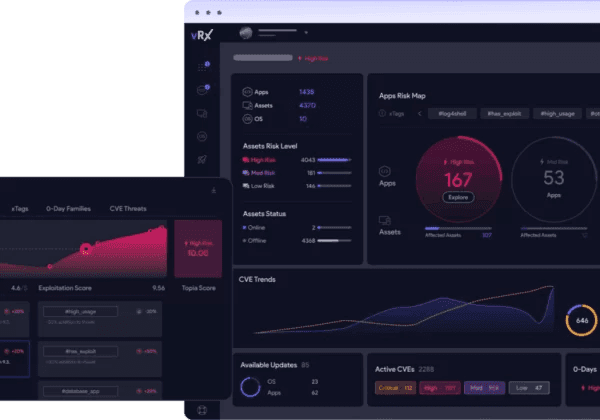The height and width of the screenshot is (420, 600).
Task: Click the Exploitation Score label
Action: click(x=65, y=288)
